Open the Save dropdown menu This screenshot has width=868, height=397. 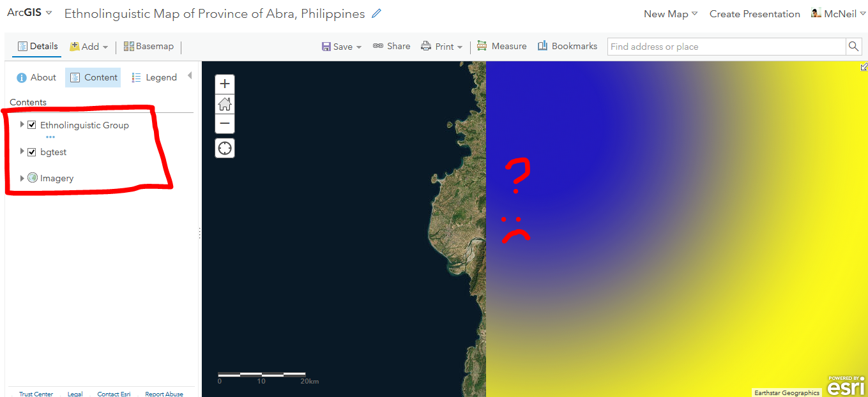tap(342, 47)
